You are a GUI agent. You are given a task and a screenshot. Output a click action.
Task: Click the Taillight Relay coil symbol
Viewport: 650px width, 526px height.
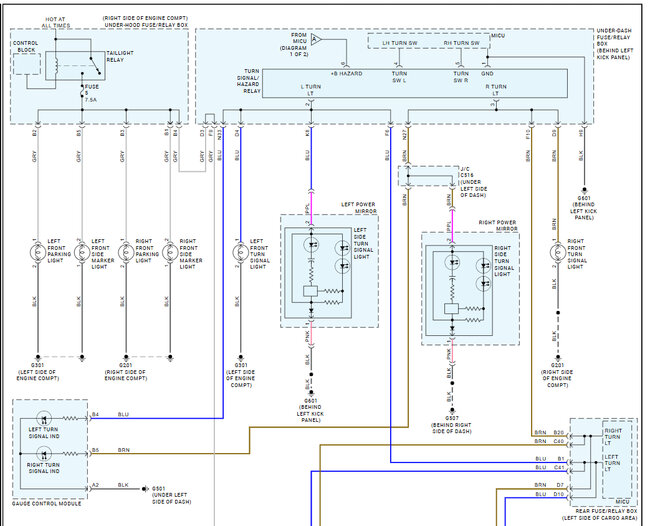pyautogui.click(x=56, y=65)
